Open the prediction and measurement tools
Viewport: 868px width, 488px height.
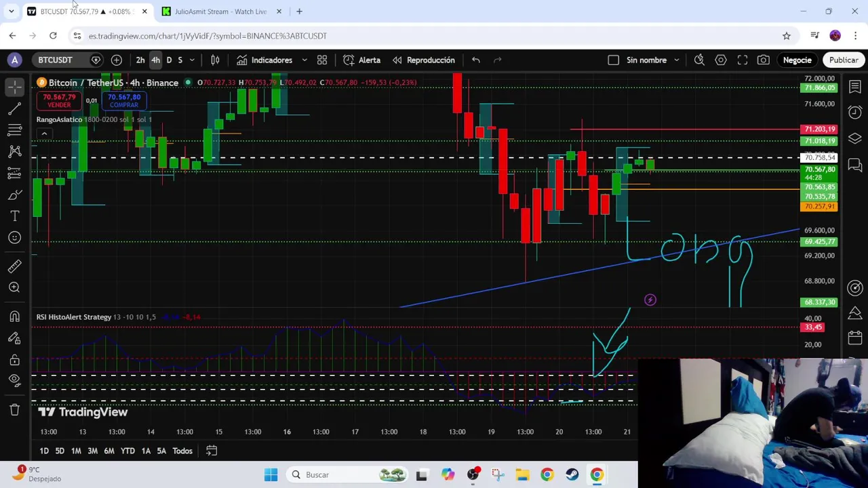(x=14, y=173)
